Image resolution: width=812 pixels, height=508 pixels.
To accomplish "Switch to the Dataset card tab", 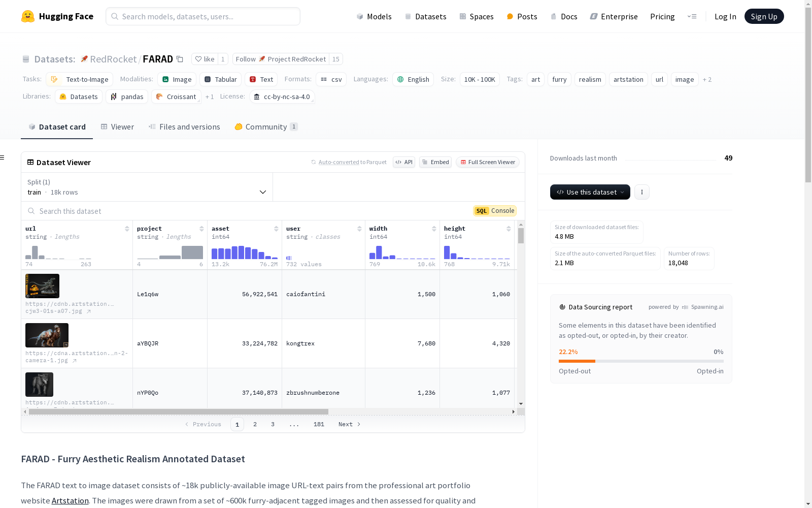I will [x=57, y=127].
